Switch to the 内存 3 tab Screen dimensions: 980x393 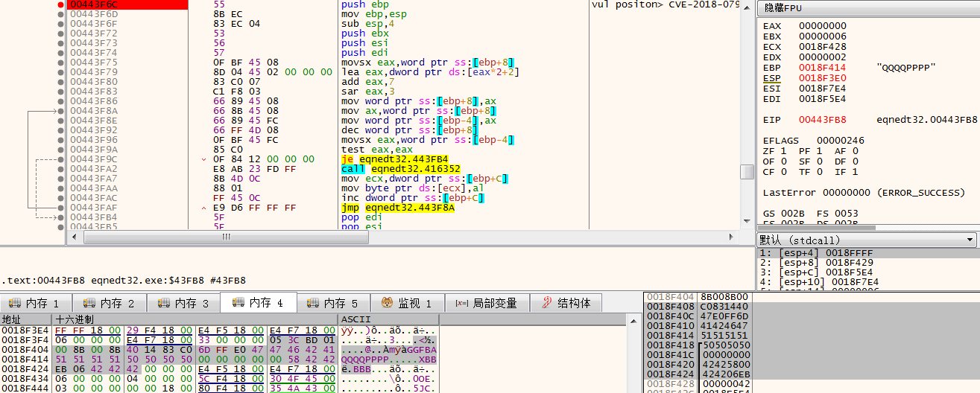183,303
